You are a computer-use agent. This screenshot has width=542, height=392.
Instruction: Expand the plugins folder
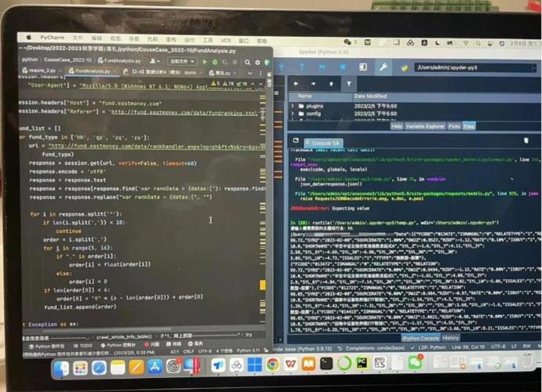tap(293, 105)
